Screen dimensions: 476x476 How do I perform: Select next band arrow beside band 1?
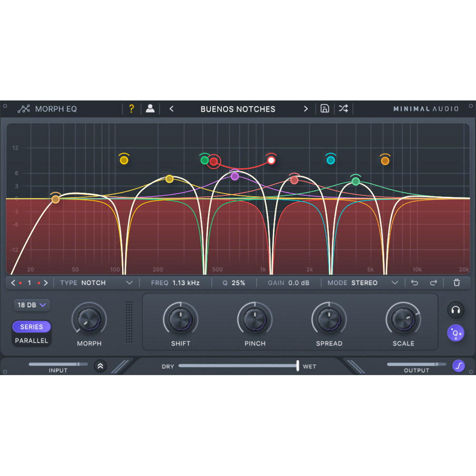coord(46,283)
